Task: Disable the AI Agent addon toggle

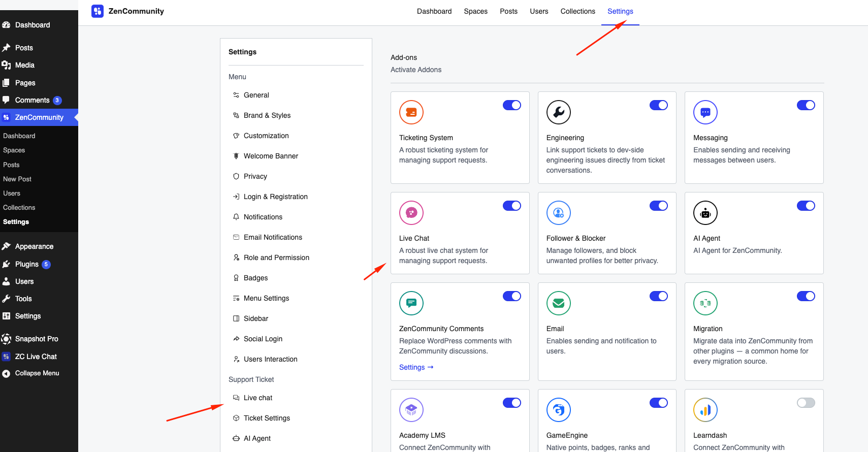Action: coord(806,206)
